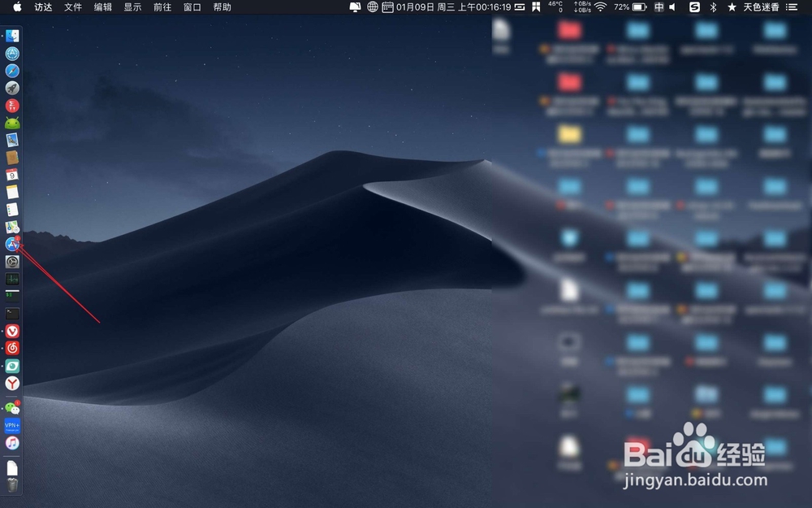Open iTunes music icon in Dock

point(12,443)
